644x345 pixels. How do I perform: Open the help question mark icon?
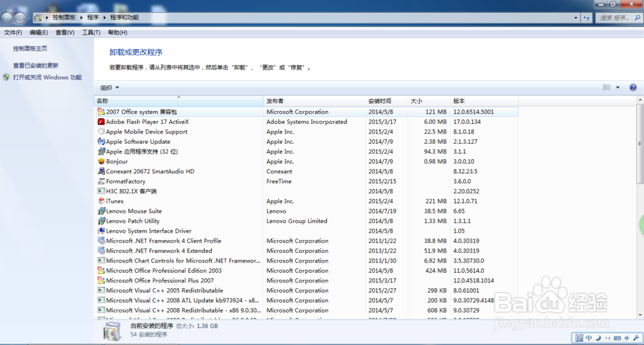633,87
